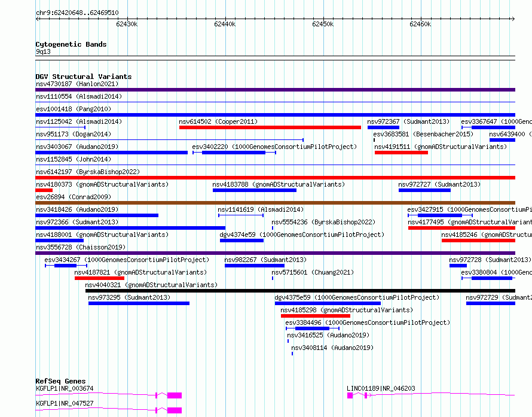
Task: Click blue bar of nsv982267 variant
Action: tap(255, 266)
